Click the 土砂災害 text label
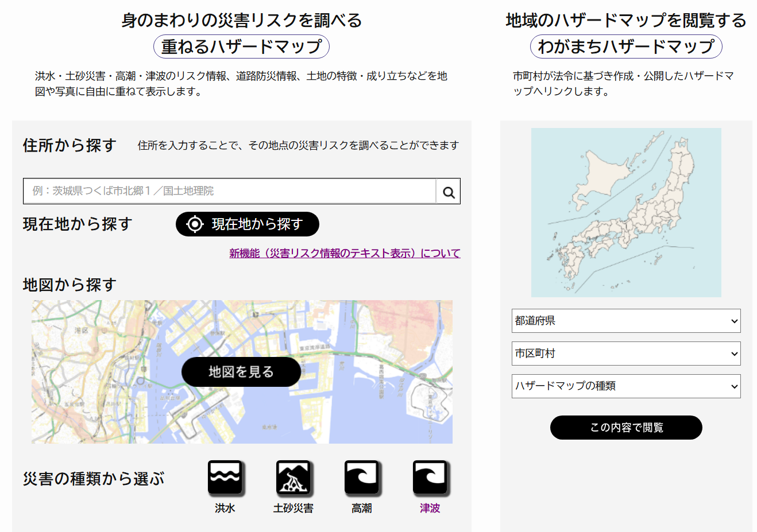This screenshot has width=757, height=532. point(293,508)
